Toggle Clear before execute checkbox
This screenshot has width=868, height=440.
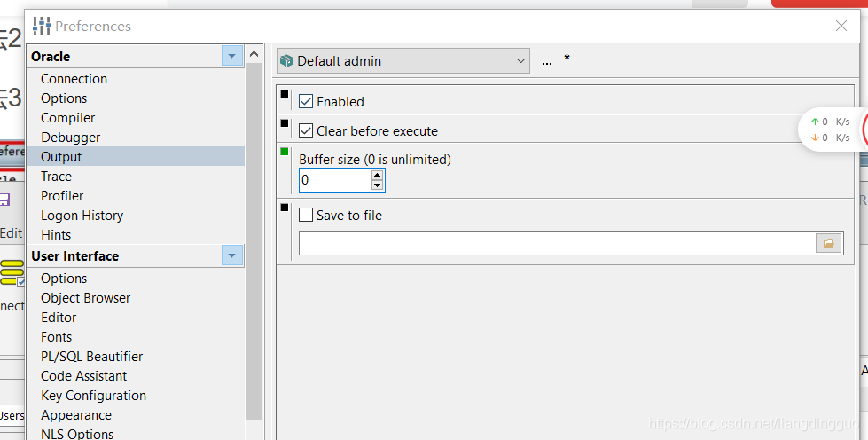click(306, 131)
